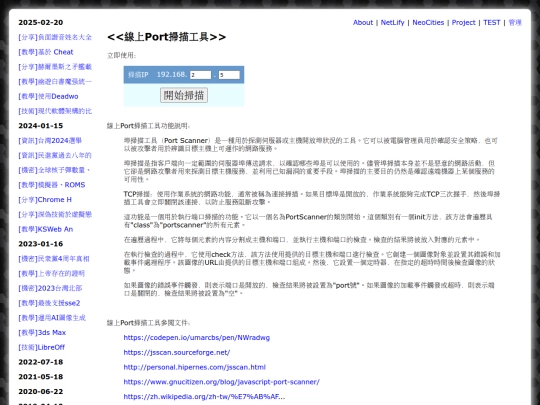Open the [教學]KSWeb An article link

tap(46, 229)
